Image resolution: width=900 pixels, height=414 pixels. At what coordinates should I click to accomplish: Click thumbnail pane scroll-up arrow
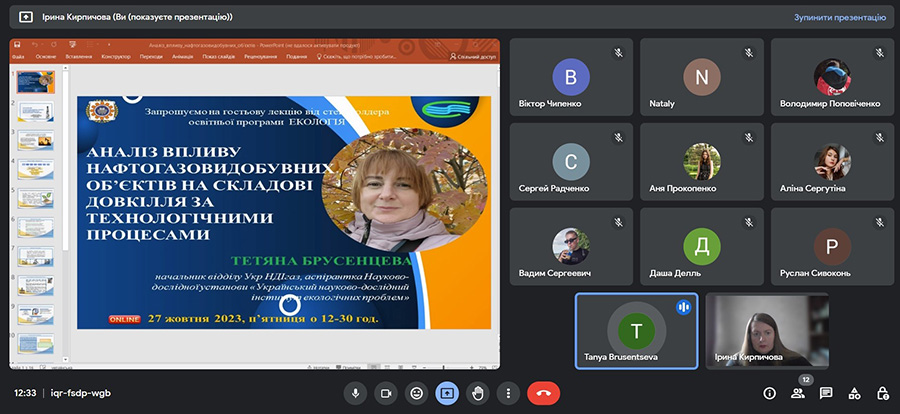(x=65, y=68)
